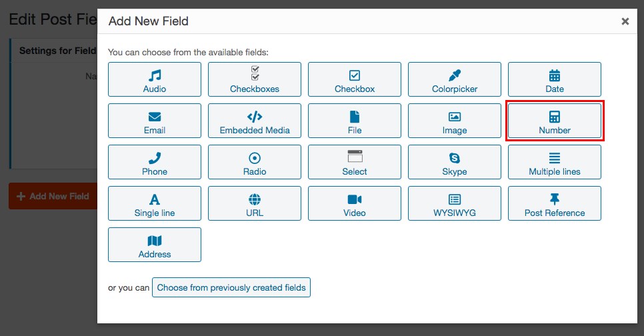Close the Add New Field dialog

[625, 21]
